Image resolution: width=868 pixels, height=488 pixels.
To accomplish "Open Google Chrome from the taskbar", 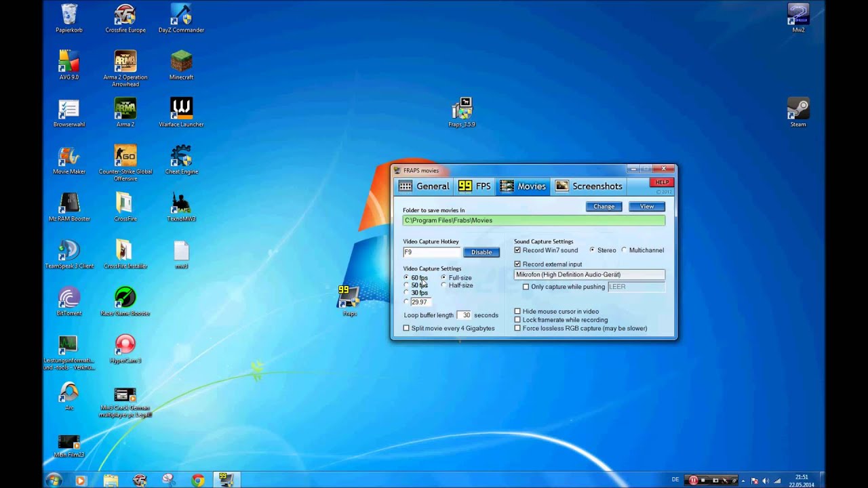I will (x=198, y=480).
